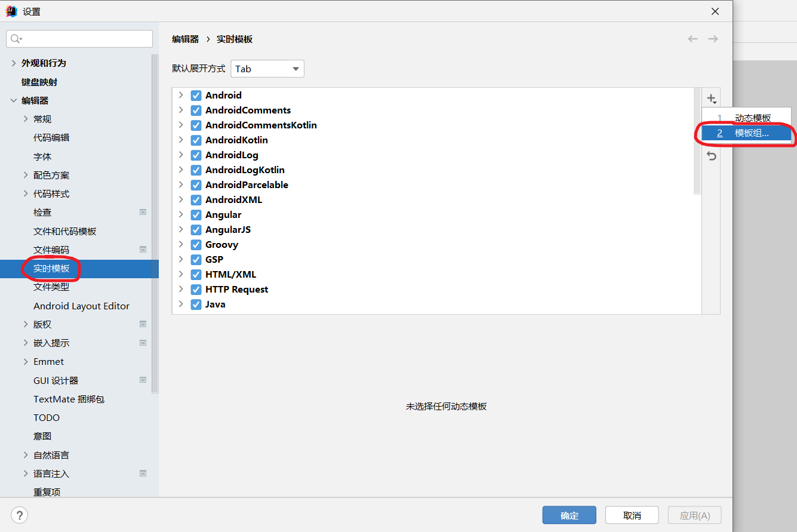Expand the 常规 sidebar node

pos(26,119)
